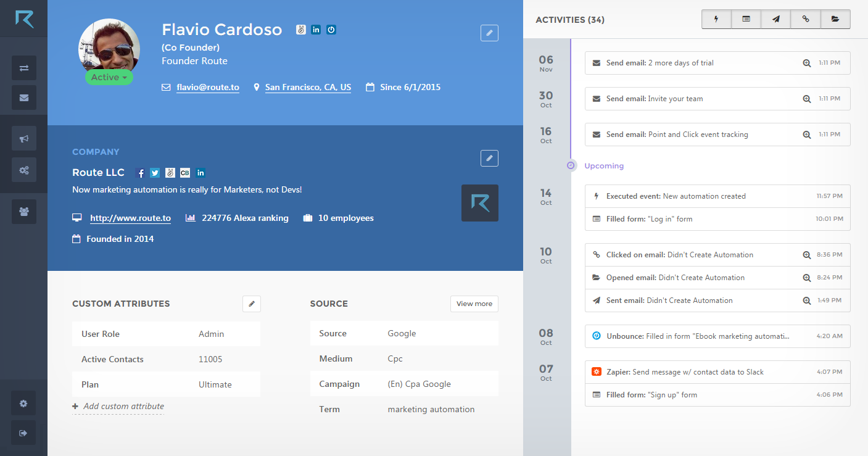Open the 'New automation created' executed event

pos(717,196)
